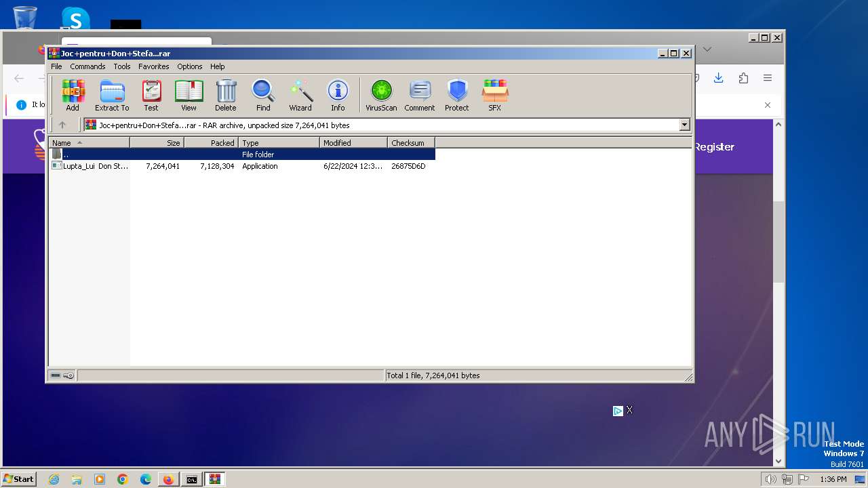868x488 pixels.
Task: Click the browser Register link
Action: (x=714, y=146)
